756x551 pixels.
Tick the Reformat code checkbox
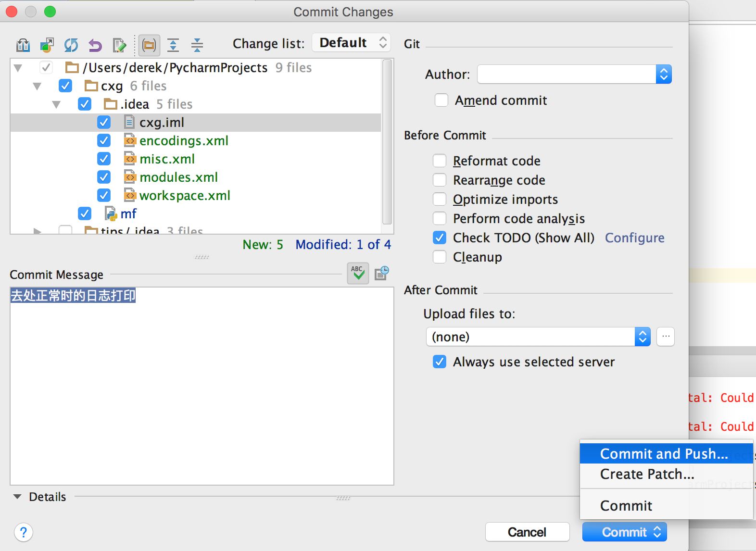[x=440, y=161]
